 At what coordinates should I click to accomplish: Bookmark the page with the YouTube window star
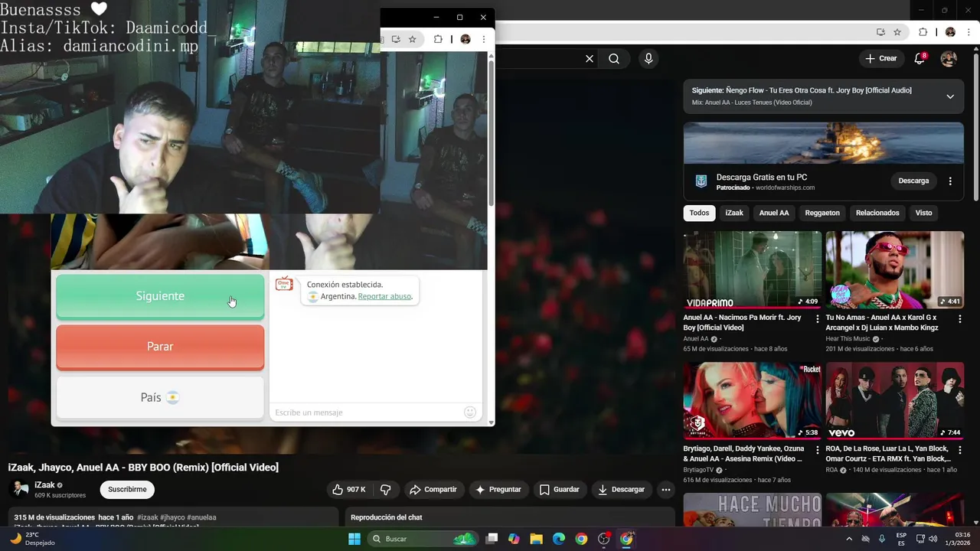click(x=897, y=32)
